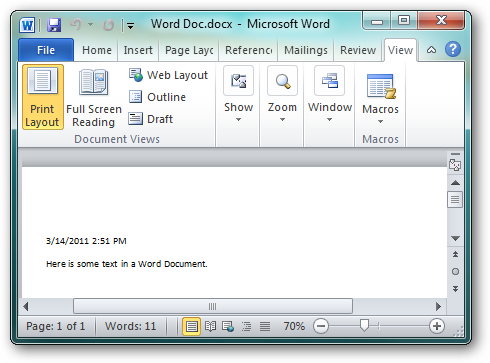Switch to Outline view in ribbon
This screenshot has width=490, height=363.
pos(157,97)
